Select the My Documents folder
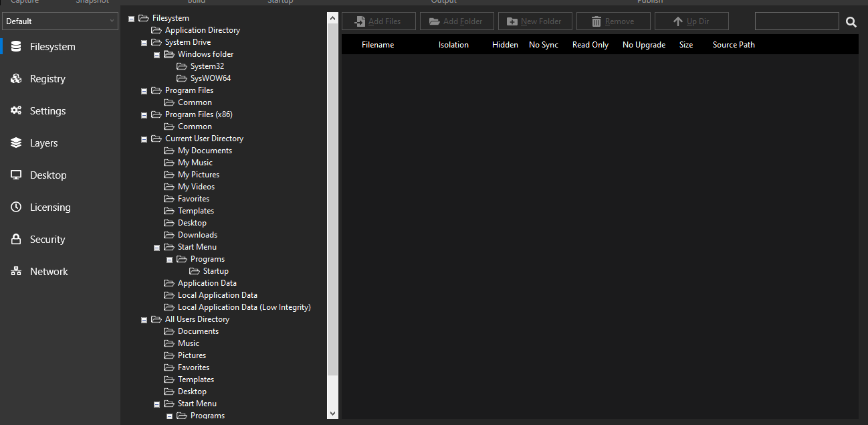This screenshot has height=425, width=868. (x=205, y=150)
